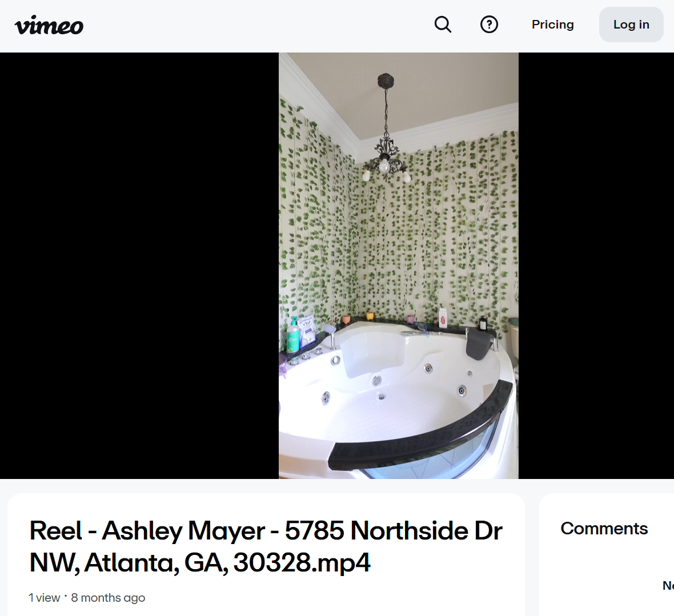Click the Log in button
This screenshot has height=616, width=674.
coord(631,25)
